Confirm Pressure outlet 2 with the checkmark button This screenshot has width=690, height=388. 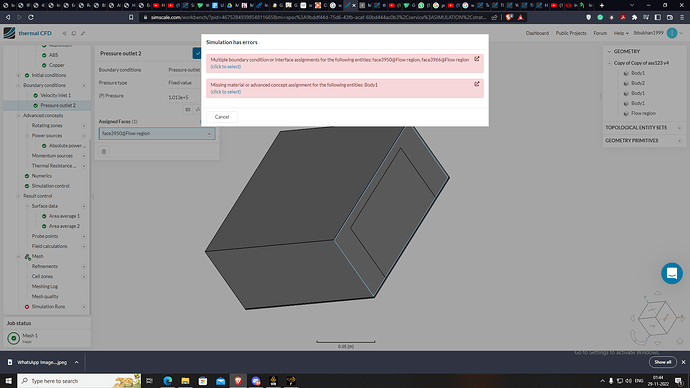click(197, 53)
